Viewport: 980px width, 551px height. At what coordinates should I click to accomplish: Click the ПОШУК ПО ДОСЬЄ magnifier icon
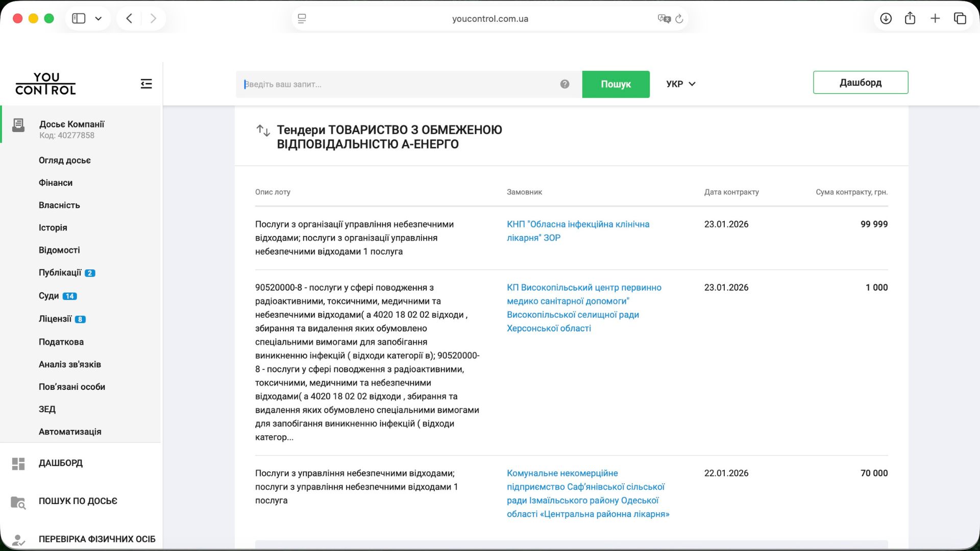[18, 503]
